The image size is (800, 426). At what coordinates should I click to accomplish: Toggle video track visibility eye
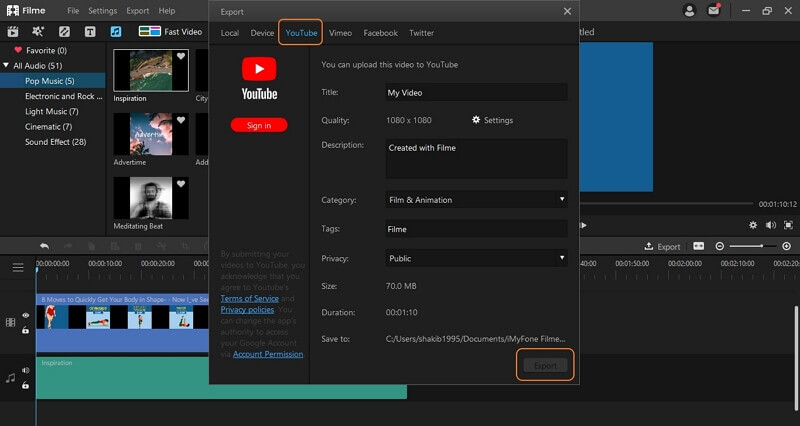tap(26, 316)
